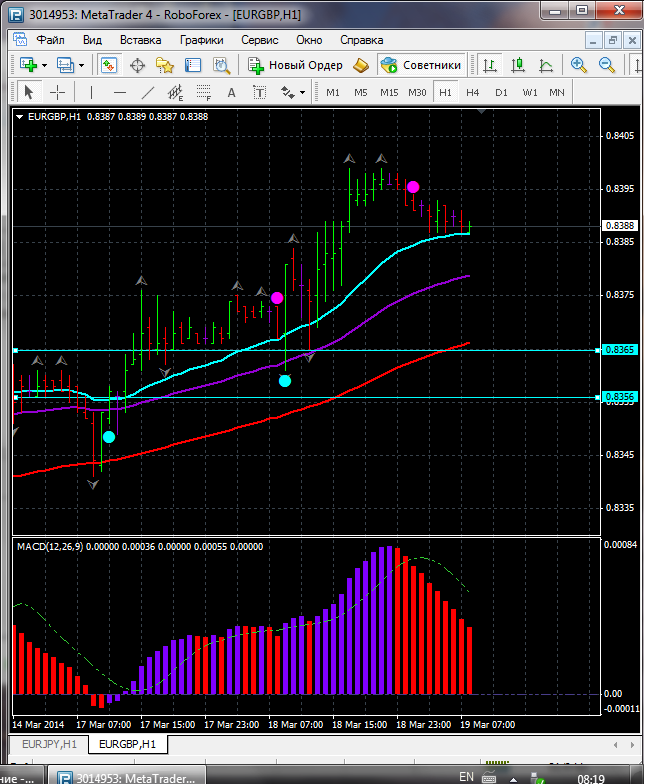Viewport: 650px width, 784px height.
Task: Click the application icon in menu bar
Action: 20,40
